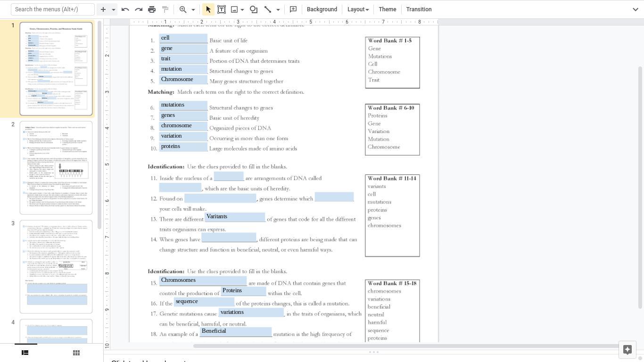The height and width of the screenshot is (362, 644).
Task: Click the blank box after "Found on"
Action: click(x=220, y=197)
